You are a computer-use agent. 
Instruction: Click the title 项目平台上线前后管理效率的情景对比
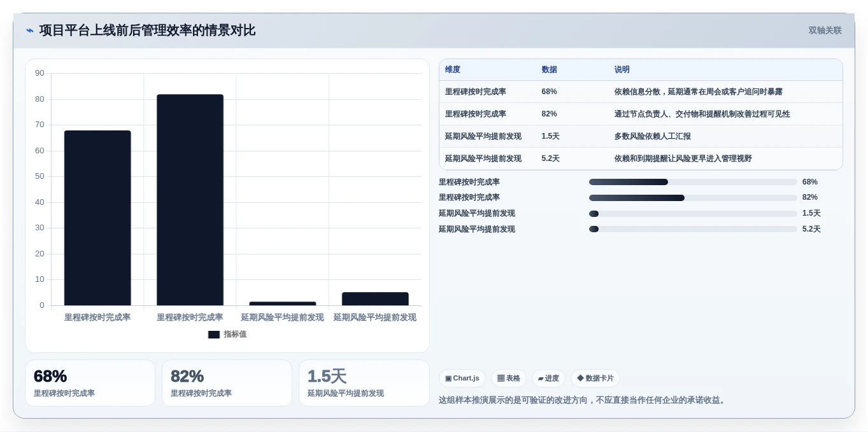[x=147, y=30]
